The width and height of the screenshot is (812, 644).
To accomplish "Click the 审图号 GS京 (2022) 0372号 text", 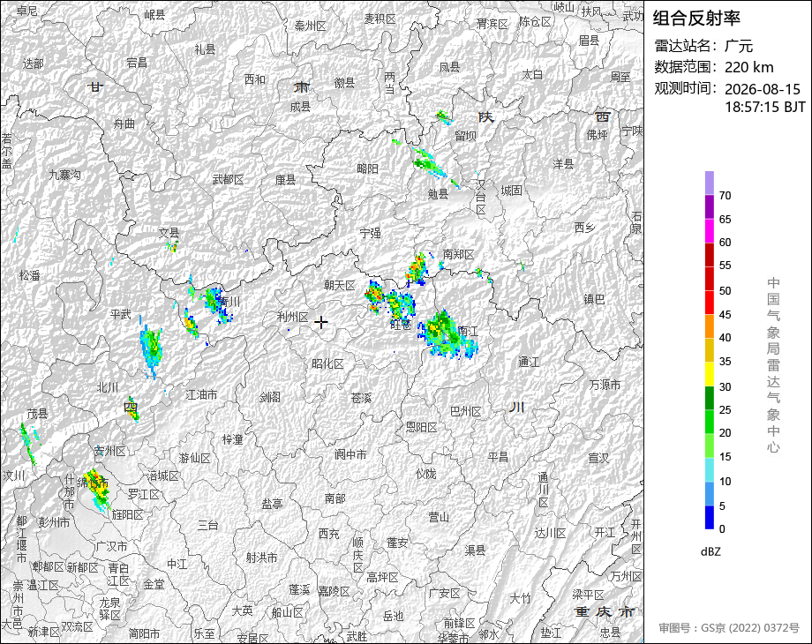I will pos(729,627).
